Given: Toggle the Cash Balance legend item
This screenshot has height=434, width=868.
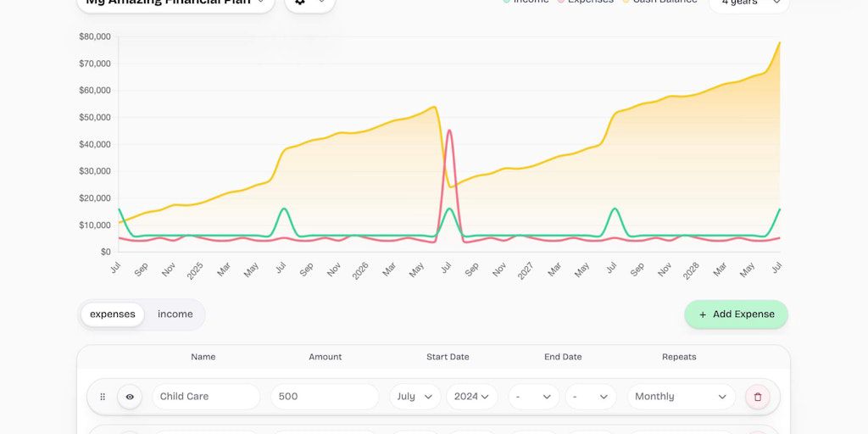Looking at the screenshot, I should pos(659,2).
